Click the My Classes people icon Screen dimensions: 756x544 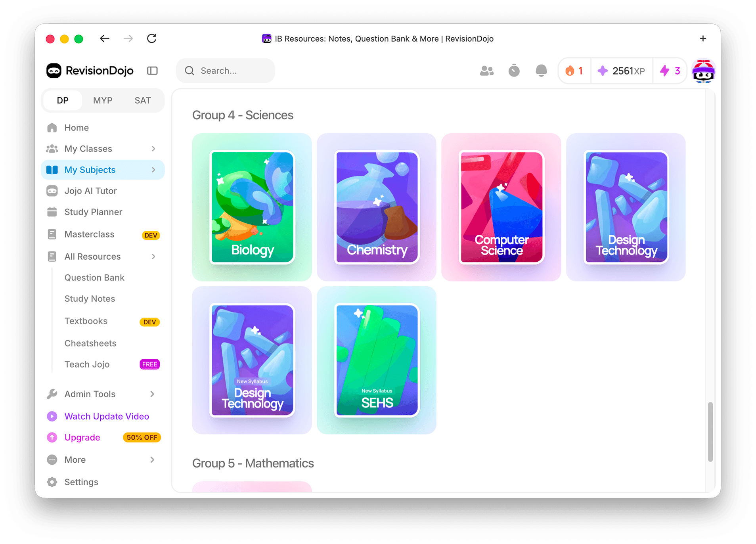coord(52,149)
